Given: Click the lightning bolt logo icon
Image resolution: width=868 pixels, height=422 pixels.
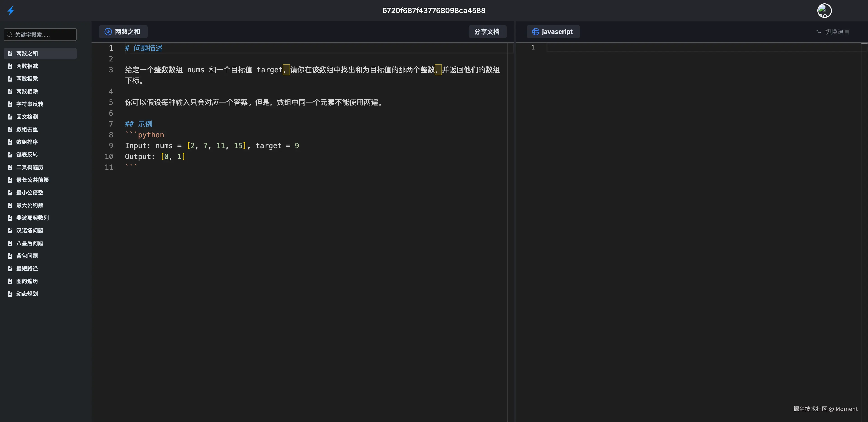Looking at the screenshot, I should tap(11, 10).
